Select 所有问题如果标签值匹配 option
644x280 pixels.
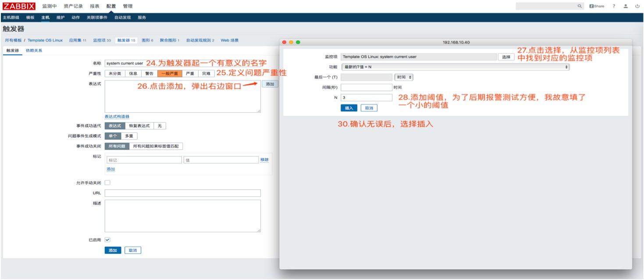[x=156, y=146]
